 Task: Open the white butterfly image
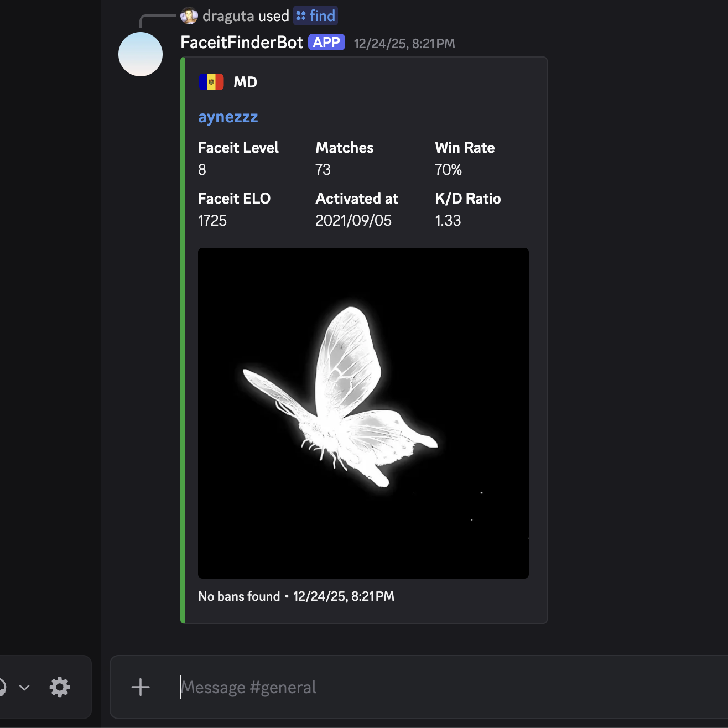(x=363, y=413)
